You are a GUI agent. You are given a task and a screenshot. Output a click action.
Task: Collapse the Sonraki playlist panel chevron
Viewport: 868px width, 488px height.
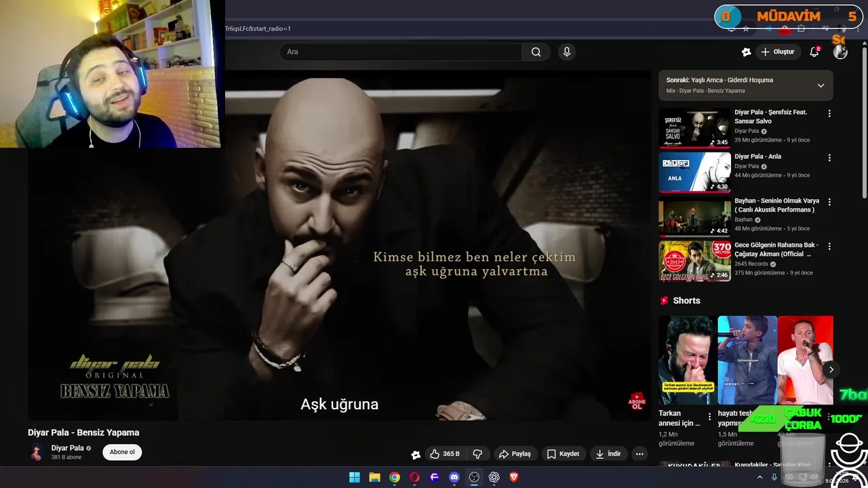821,85
